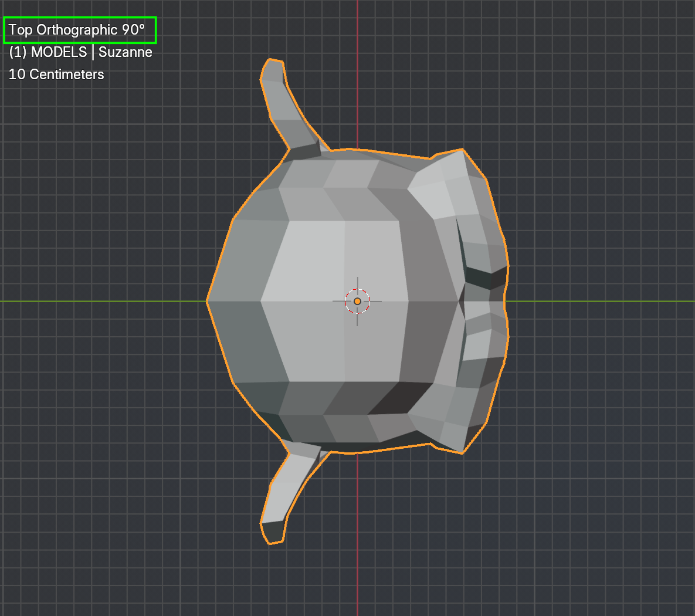Screen dimensions: 695x616
Task: Click the leftmost pointed vertex of Suzanne's head
Action: pyautogui.click(x=208, y=301)
